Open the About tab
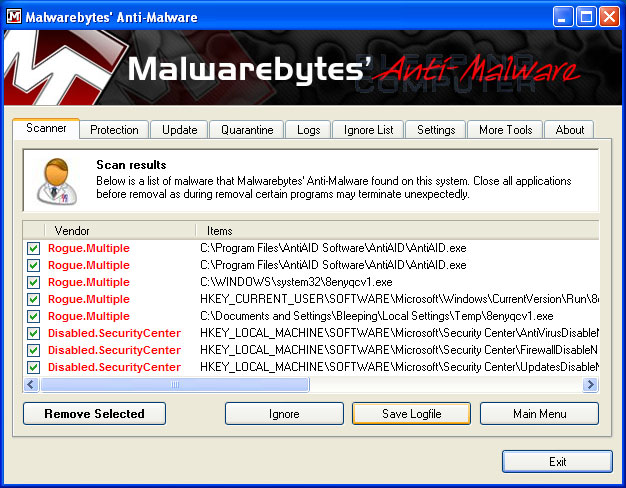Image resolution: width=626 pixels, height=488 pixels. (570, 130)
